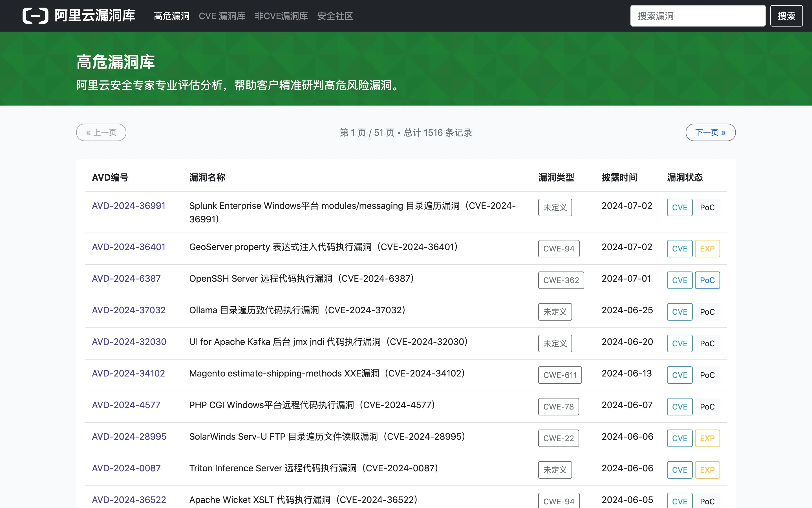Click the 阿里云漏洞库 site title
Image resolution: width=812 pixels, height=508 pixels.
coord(95,16)
